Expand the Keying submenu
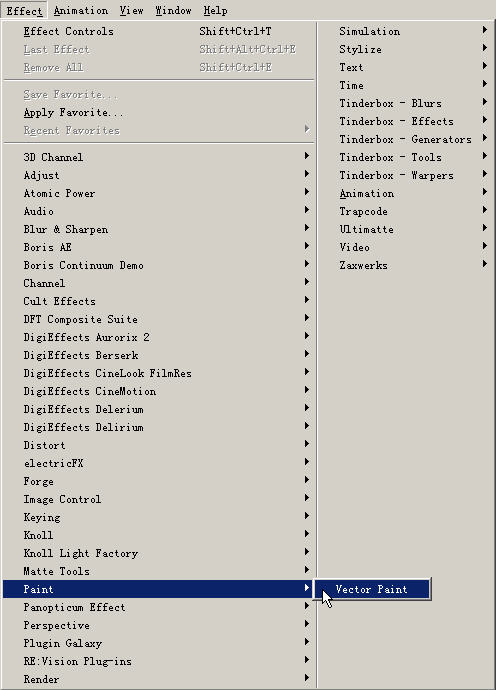 [x=158, y=517]
